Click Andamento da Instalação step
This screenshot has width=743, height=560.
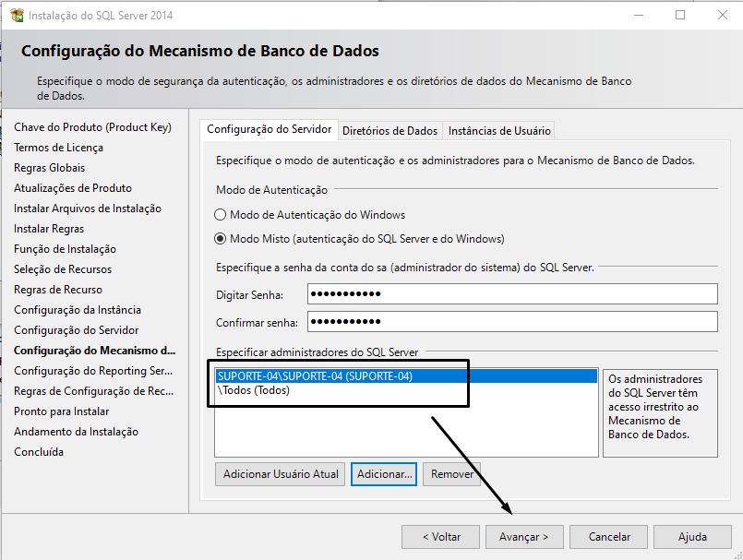76,432
